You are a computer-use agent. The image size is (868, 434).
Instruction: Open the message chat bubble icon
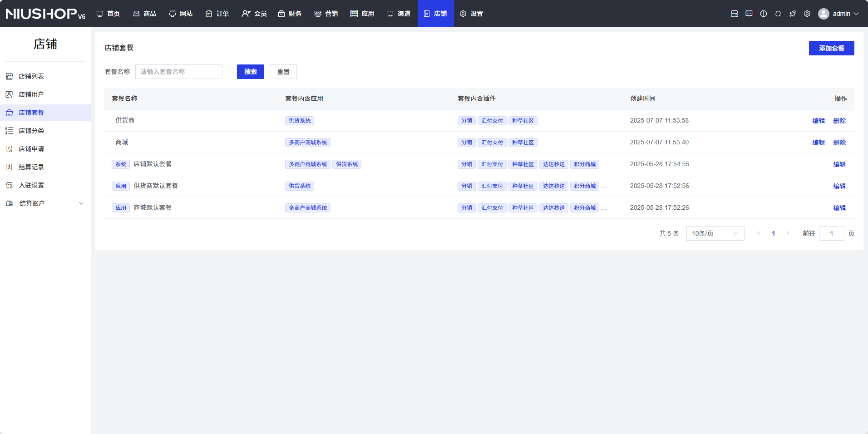tap(749, 14)
